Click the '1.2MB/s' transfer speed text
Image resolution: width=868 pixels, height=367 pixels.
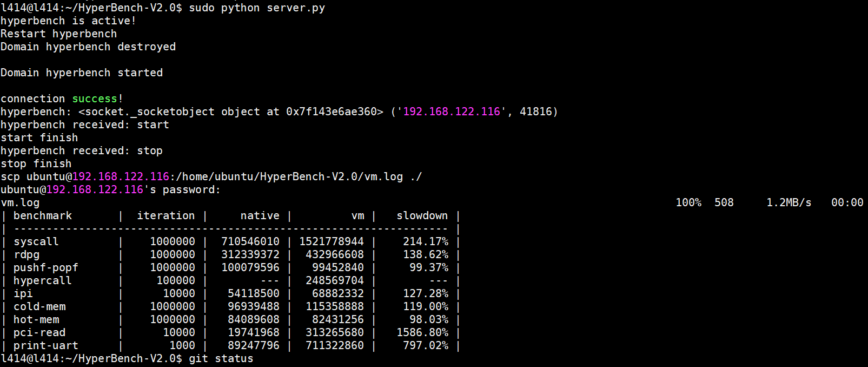(x=789, y=202)
